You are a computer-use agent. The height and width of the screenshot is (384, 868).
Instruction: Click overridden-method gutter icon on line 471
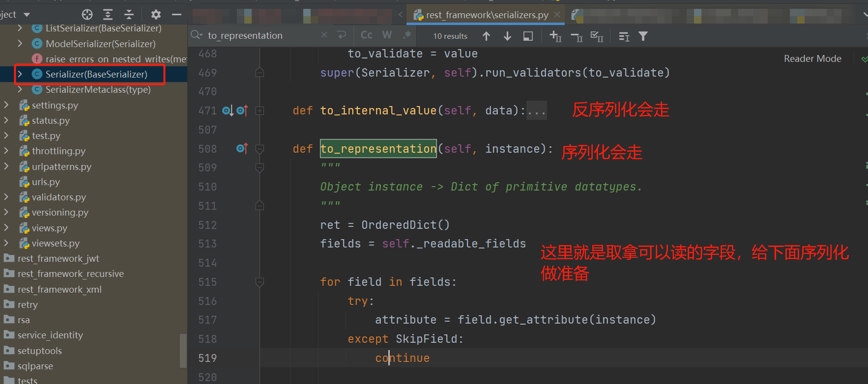point(228,110)
